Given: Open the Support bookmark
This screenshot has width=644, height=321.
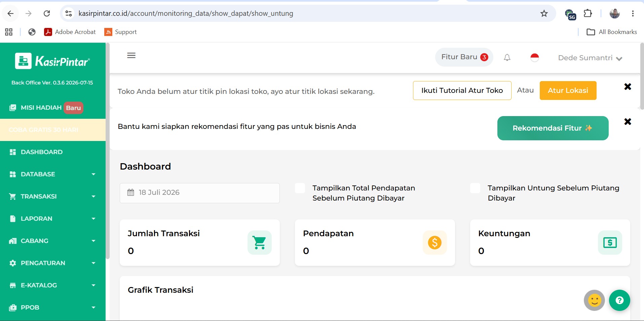Looking at the screenshot, I should (x=121, y=32).
